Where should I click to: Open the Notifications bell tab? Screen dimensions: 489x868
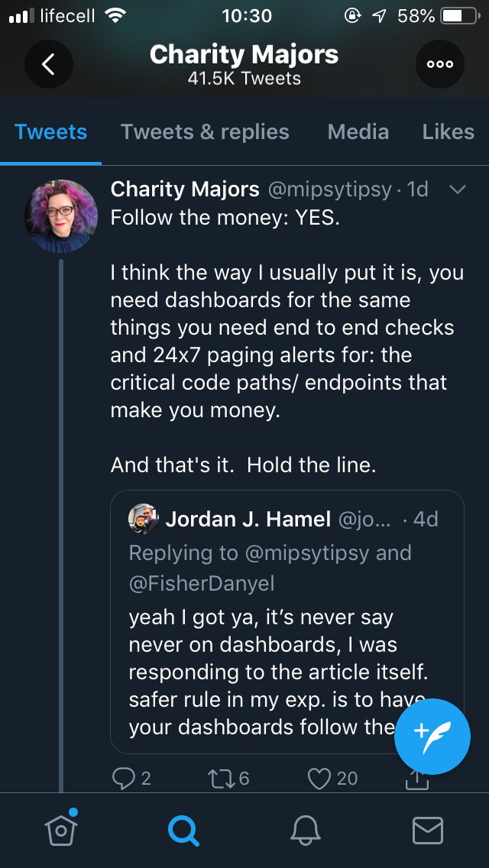click(306, 830)
